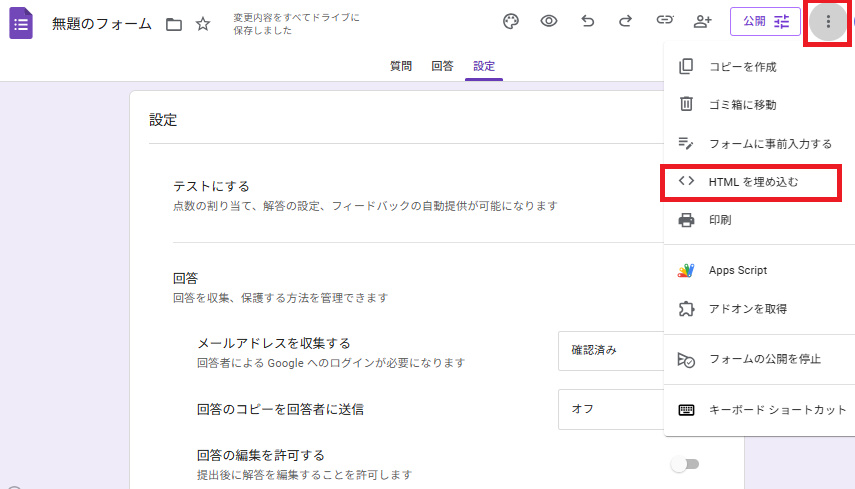Viewport: 855px width, 489px height.
Task: Open the add collaborators icon
Action: pyautogui.click(x=702, y=21)
